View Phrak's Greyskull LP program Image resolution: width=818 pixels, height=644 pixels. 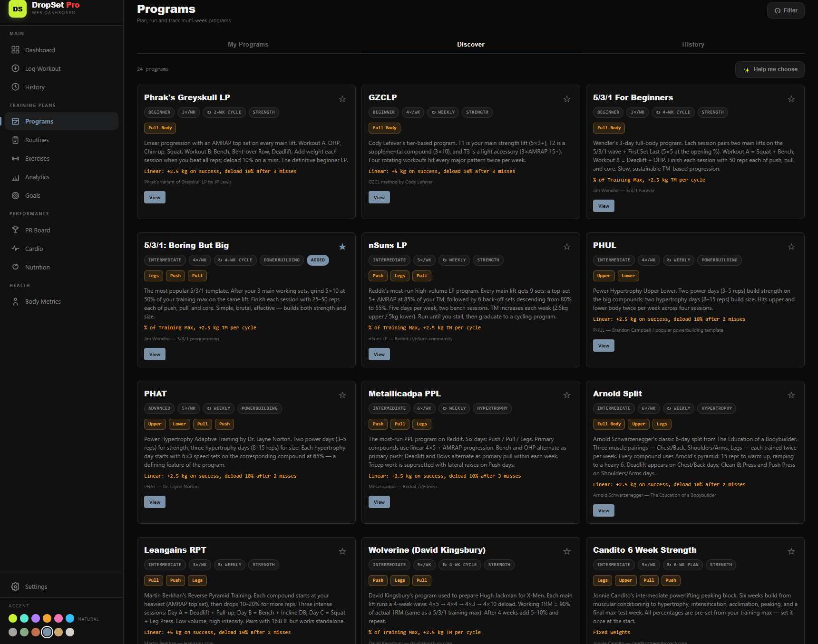point(155,197)
